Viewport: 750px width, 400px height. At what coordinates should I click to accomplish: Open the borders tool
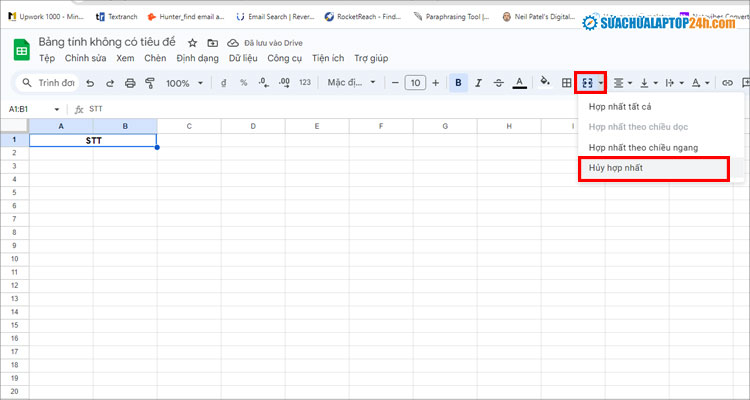click(566, 83)
